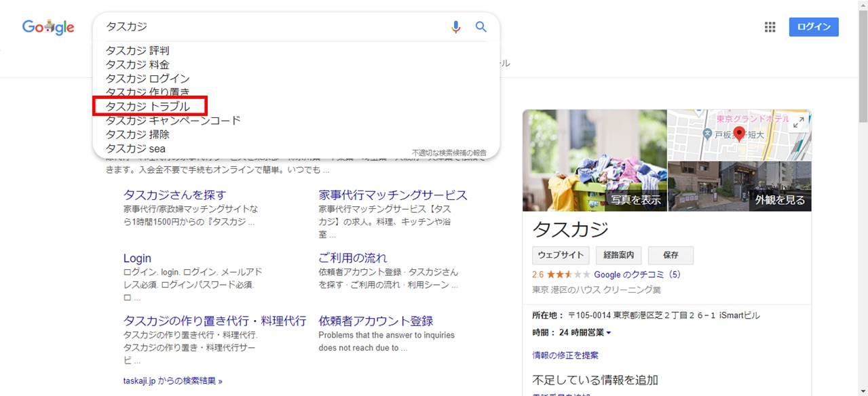The image size is (868, 396).
Task: Click the address text 東京都港区芝2丁目
Action: (x=664, y=315)
